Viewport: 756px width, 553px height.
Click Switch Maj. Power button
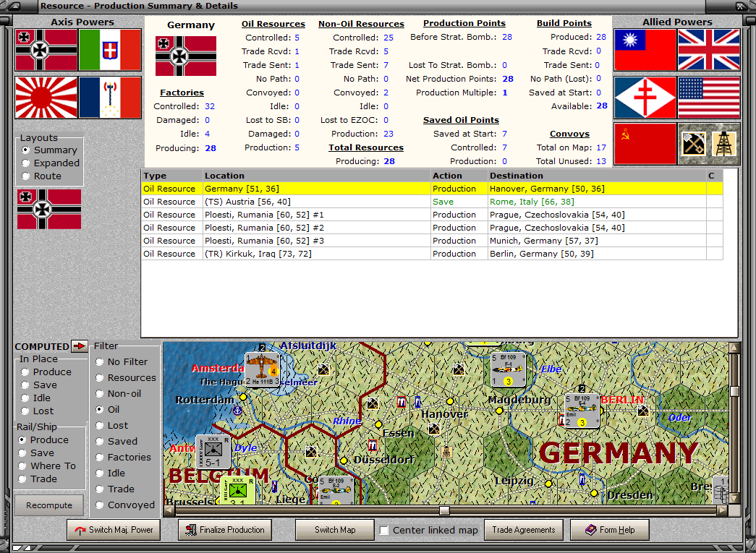coord(114,530)
